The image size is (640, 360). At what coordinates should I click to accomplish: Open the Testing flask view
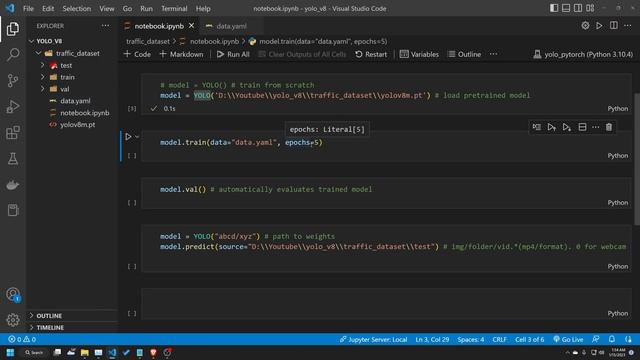tap(13, 159)
